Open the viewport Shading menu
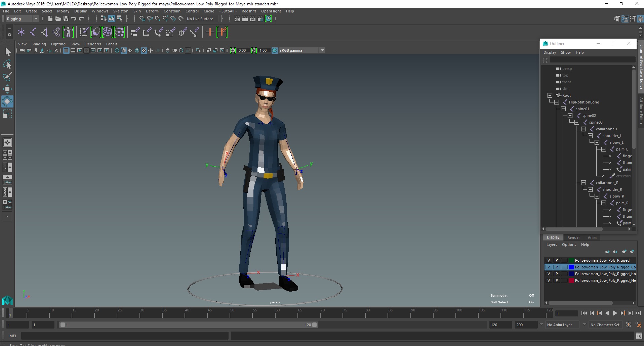This screenshot has width=644, height=346. coord(39,44)
